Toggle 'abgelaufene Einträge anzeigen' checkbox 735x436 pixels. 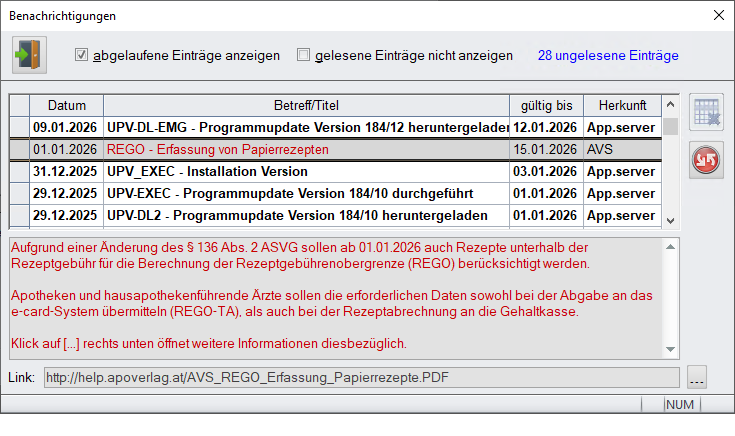tap(83, 56)
